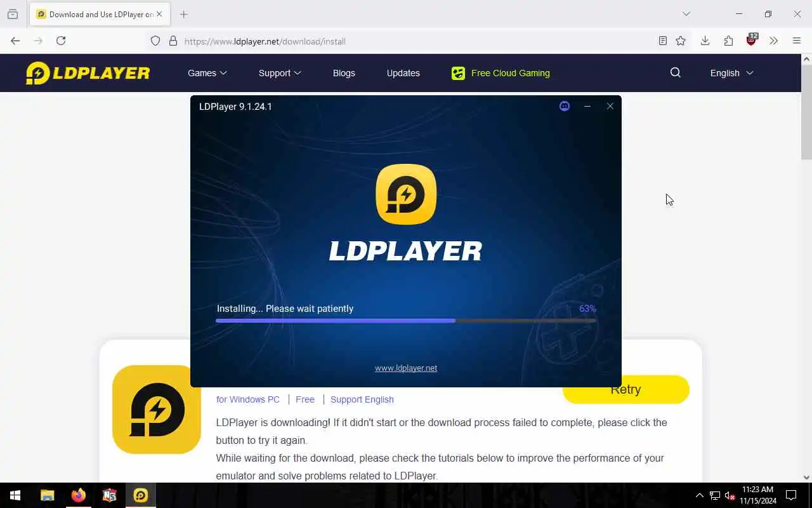Image resolution: width=812 pixels, height=508 pixels.
Task: Click the 'Support English' text
Action: point(362,399)
